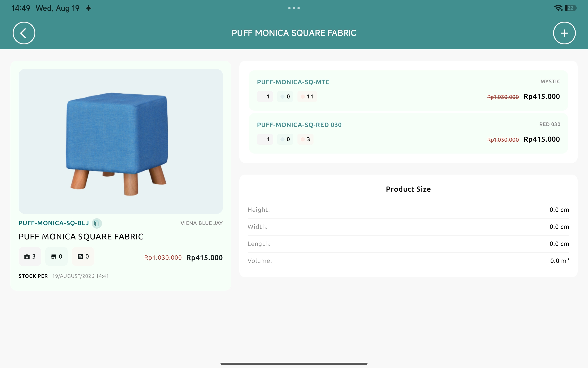588x368 pixels.
Task: Tap the VIENA BLUE JAY color label
Action: click(x=201, y=223)
